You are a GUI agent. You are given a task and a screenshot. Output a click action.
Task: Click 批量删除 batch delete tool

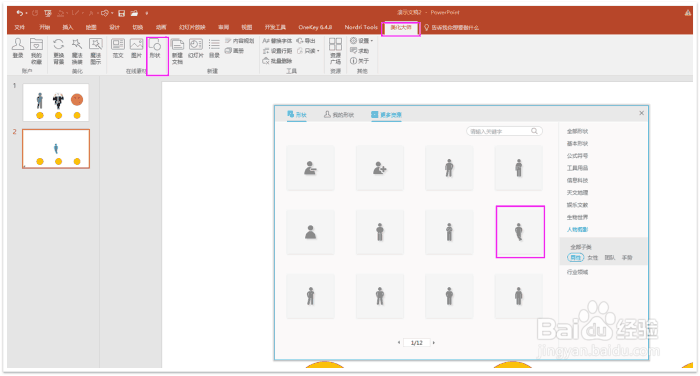tap(277, 61)
